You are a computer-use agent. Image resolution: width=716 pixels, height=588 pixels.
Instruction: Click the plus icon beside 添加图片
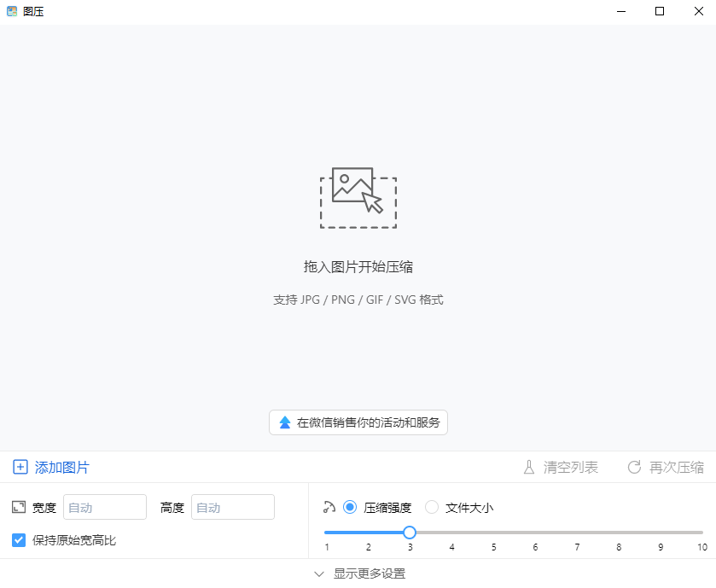pos(19,467)
